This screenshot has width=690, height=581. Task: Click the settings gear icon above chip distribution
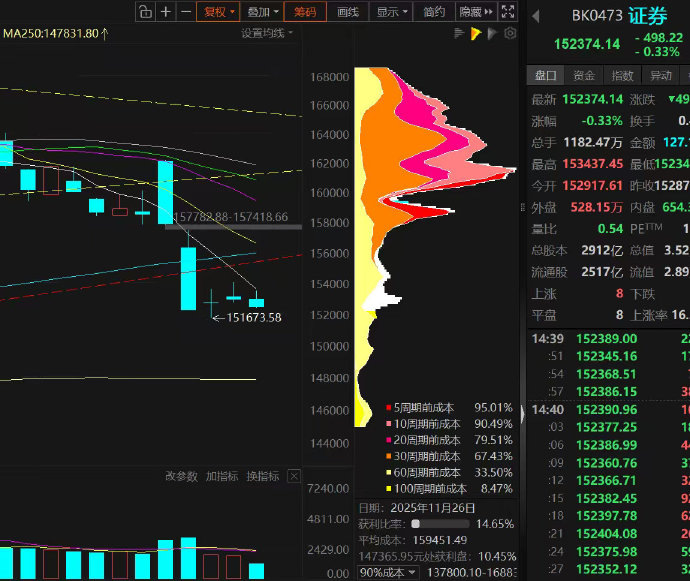[x=510, y=33]
